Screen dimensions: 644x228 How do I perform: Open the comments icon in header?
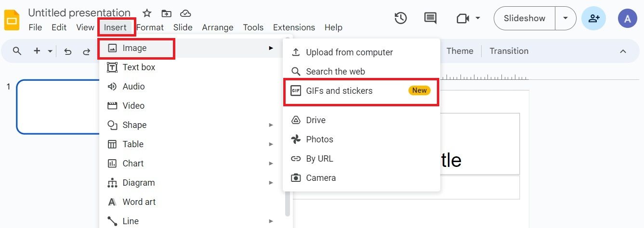tap(430, 18)
